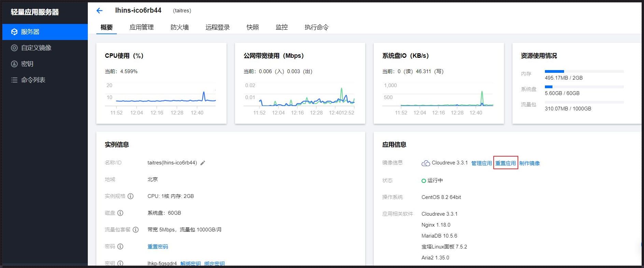This screenshot has height=268, width=644.
Task: Click the 服务器 cube icon
Action: click(14, 32)
